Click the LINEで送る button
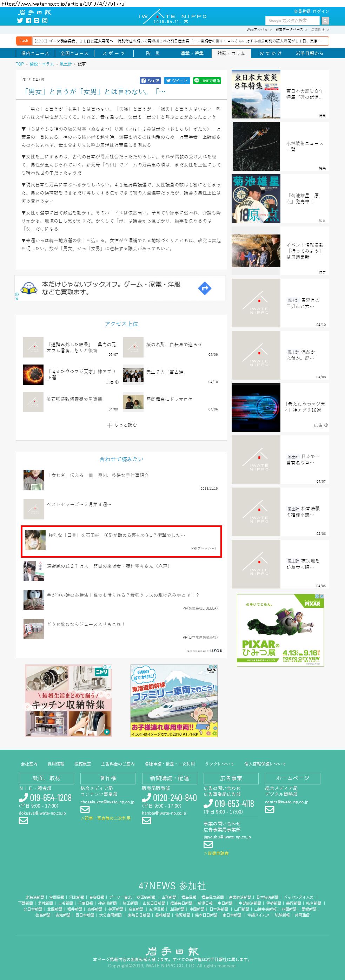Screen dimensions: 345x980 [207, 81]
